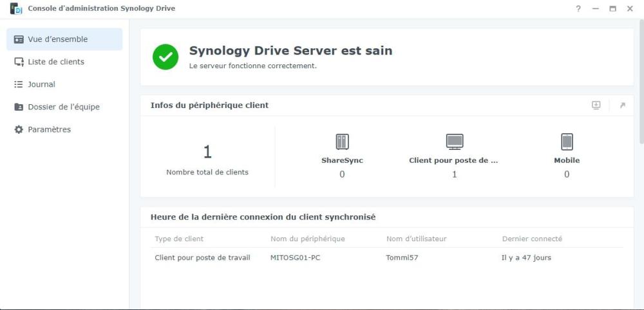The height and width of the screenshot is (310, 644).
Task: Click the download report icon in Infos panel
Action: tap(596, 105)
